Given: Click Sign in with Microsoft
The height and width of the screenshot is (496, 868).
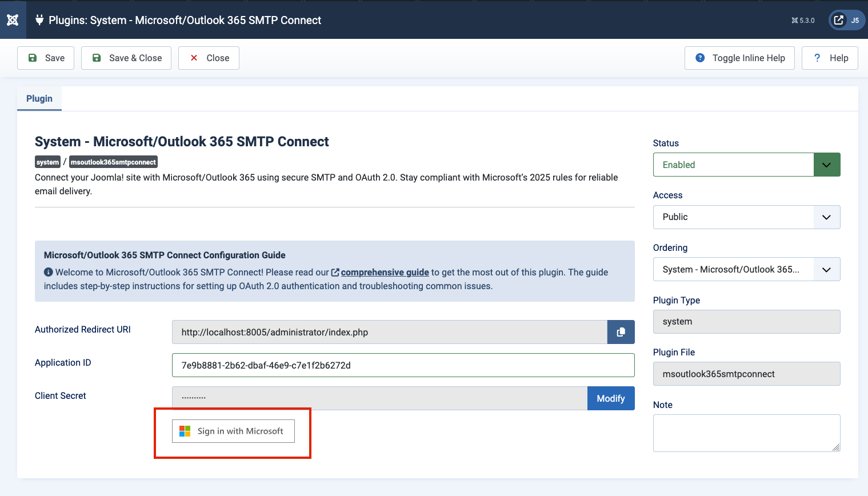Looking at the screenshot, I should click(x=233, y=431).
